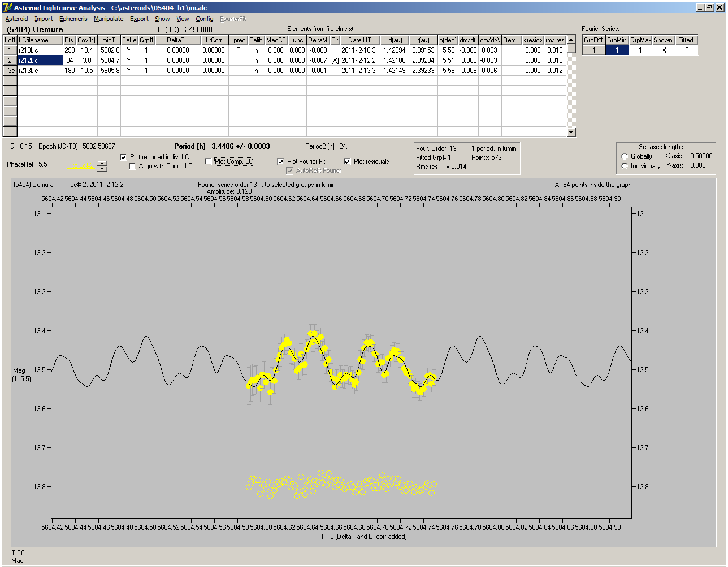Select row header 3e in table
Image resolution: width=728 pixels, height=567 pixels.
(10, 71)
